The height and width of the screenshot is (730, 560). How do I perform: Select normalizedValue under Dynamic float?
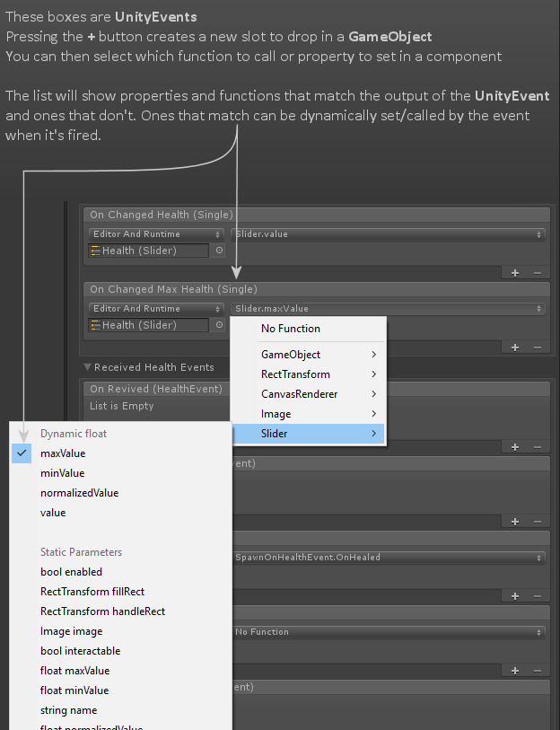click(x=81, y=493)
